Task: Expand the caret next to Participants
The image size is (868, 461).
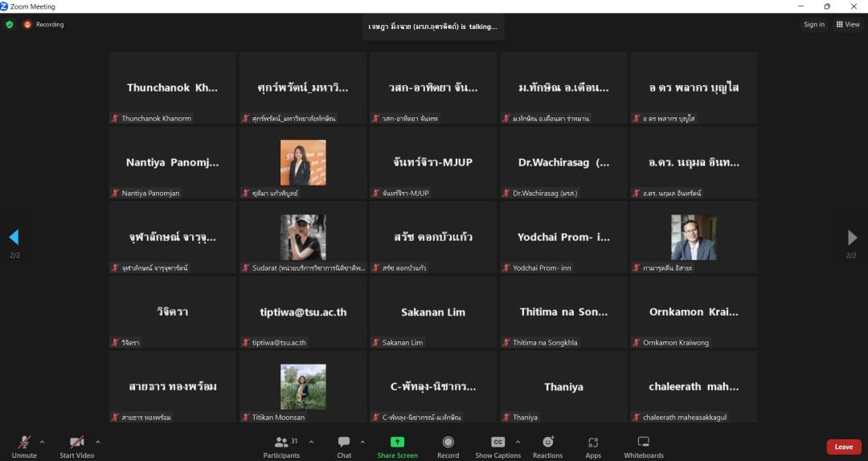Action: [311, 442]
